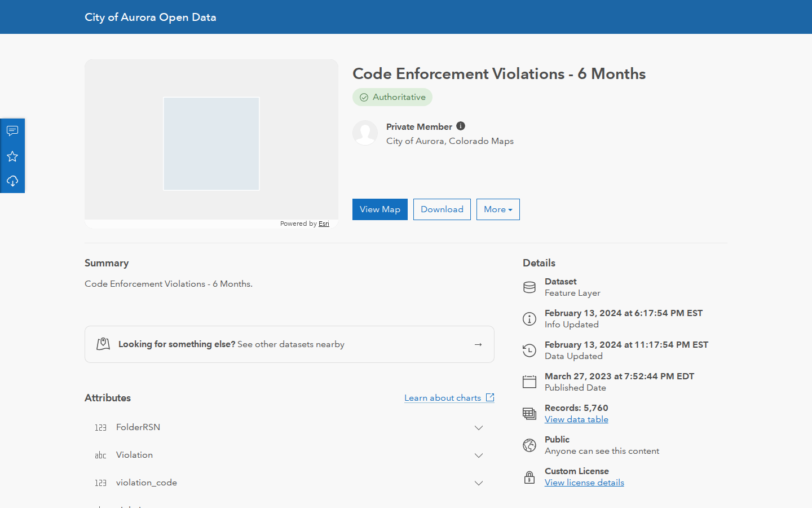
Task: Click the Anyone can see this content text
Action: pos(602,451)
